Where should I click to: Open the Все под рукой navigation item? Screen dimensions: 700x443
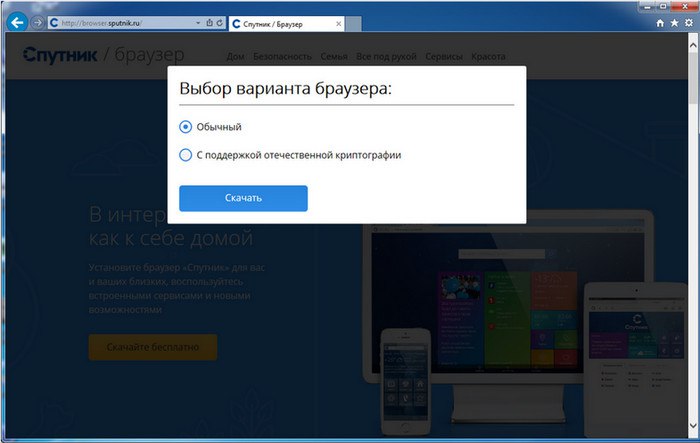[386, 57]
